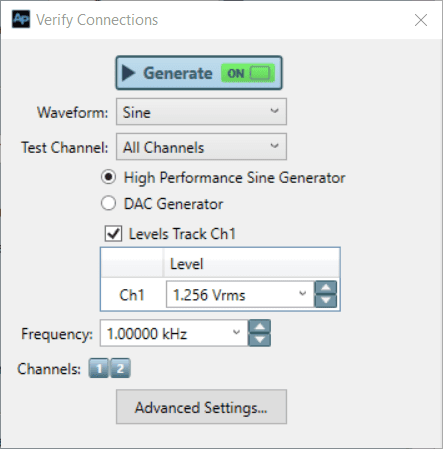
Task: Open the Waveform dropdown
Action: 201,112
